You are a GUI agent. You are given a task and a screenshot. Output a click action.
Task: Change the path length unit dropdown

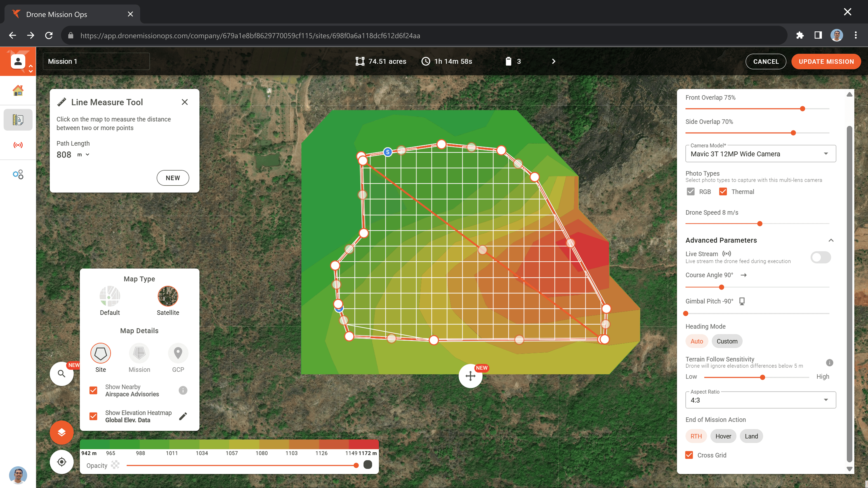(x=83, y=155)
